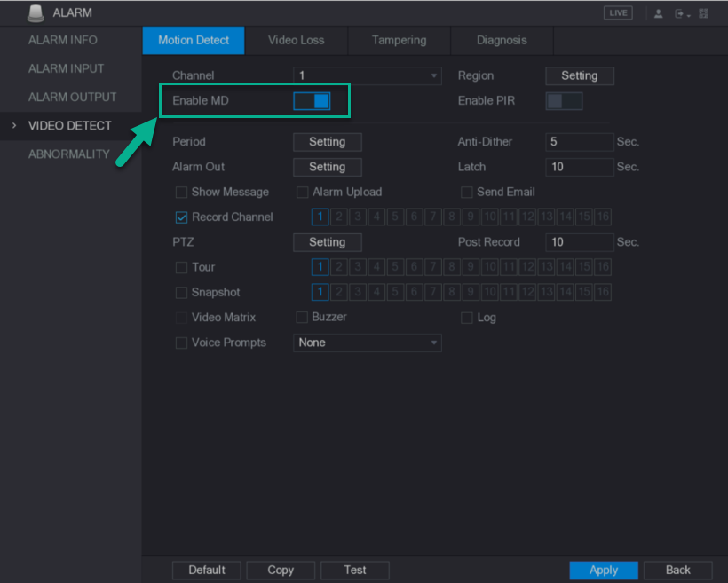Open the Tampering tab
Image resolution: width=728 pixels, height=583 pixels.
[399, 40]
